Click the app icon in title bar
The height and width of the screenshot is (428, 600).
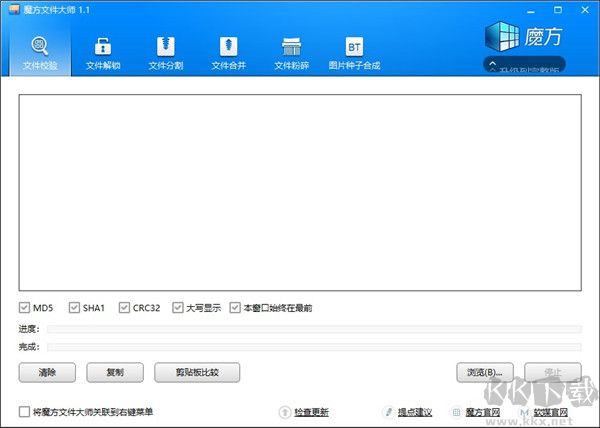[11, 8]
